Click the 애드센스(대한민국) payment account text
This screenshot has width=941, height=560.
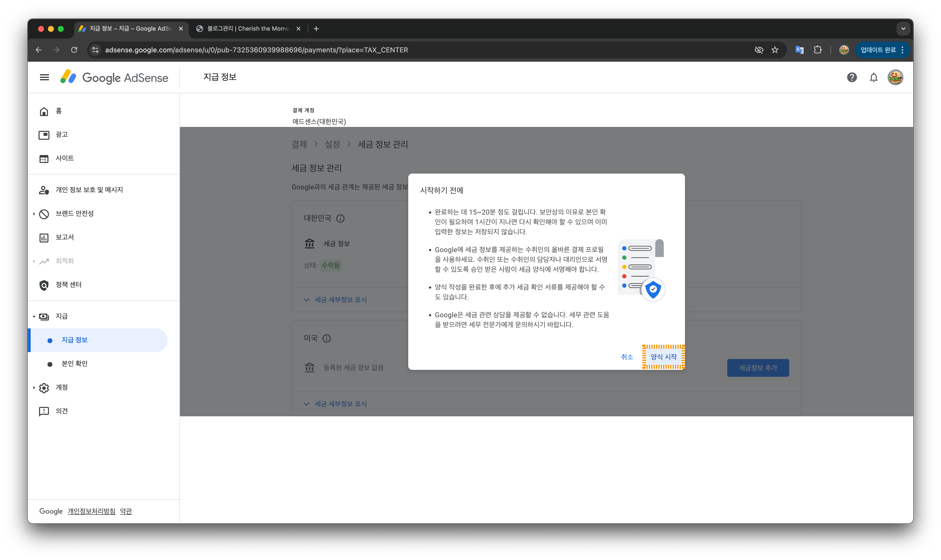tap(319, 121)
